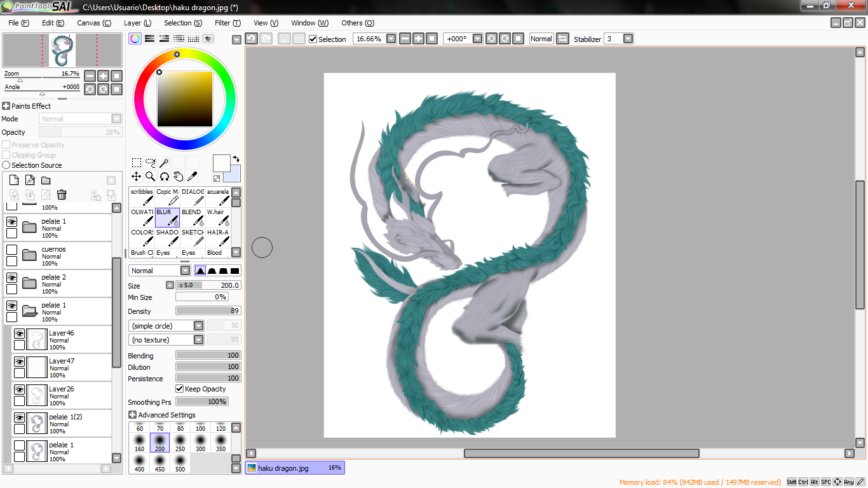
Task: Select the Magic Wand tool
Action: (164, 163)
